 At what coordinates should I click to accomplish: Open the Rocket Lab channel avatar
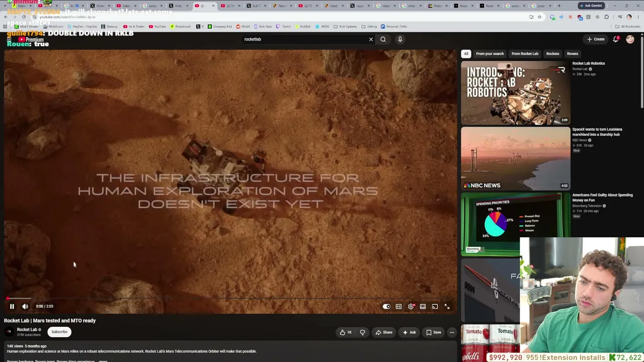point(9,332)
